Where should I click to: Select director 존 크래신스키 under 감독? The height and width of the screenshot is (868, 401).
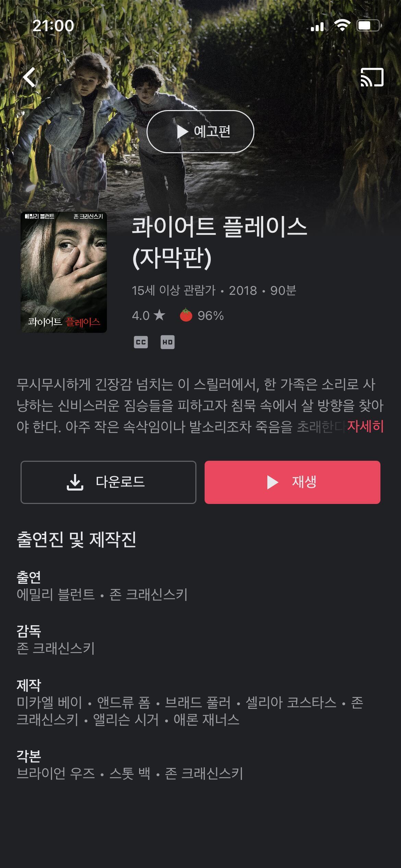56,648
